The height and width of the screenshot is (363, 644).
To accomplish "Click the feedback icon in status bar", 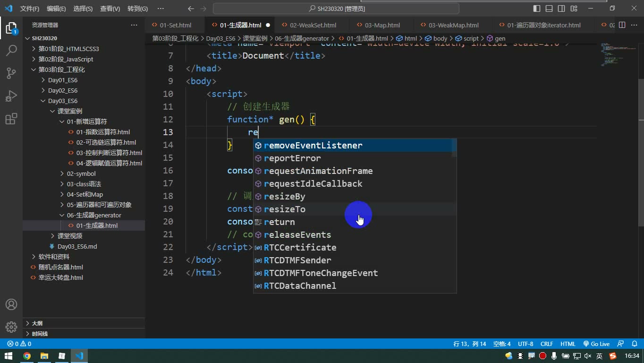I will (621, 344).
